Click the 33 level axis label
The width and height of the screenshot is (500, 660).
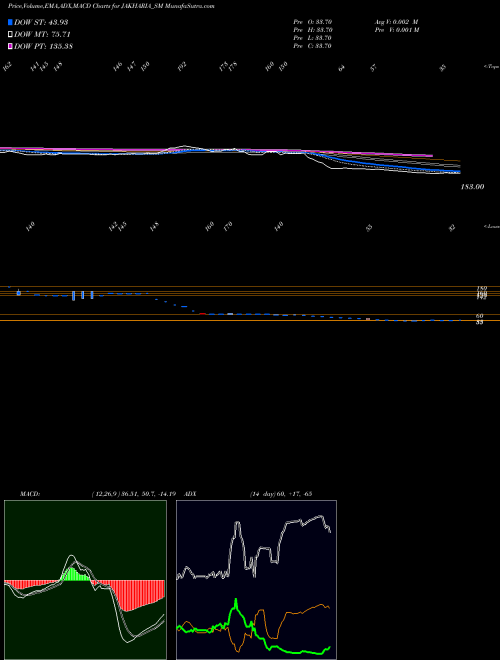click(480, 322)
